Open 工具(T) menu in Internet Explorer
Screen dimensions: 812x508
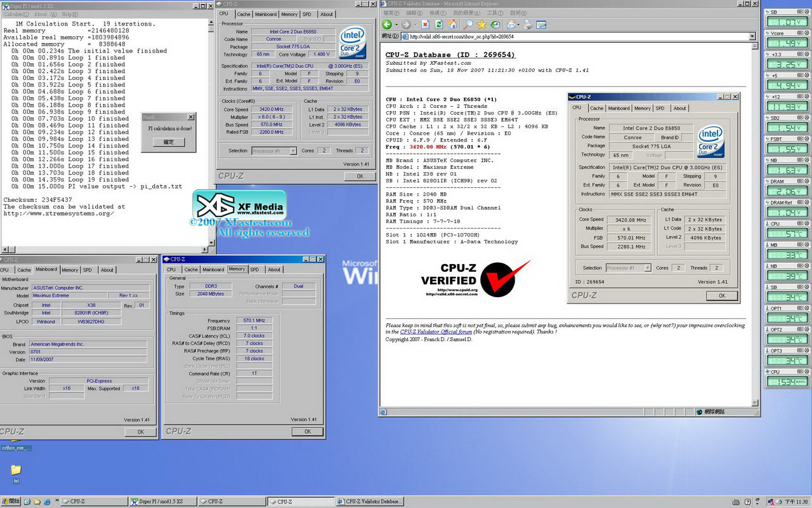tap(495, 13)
